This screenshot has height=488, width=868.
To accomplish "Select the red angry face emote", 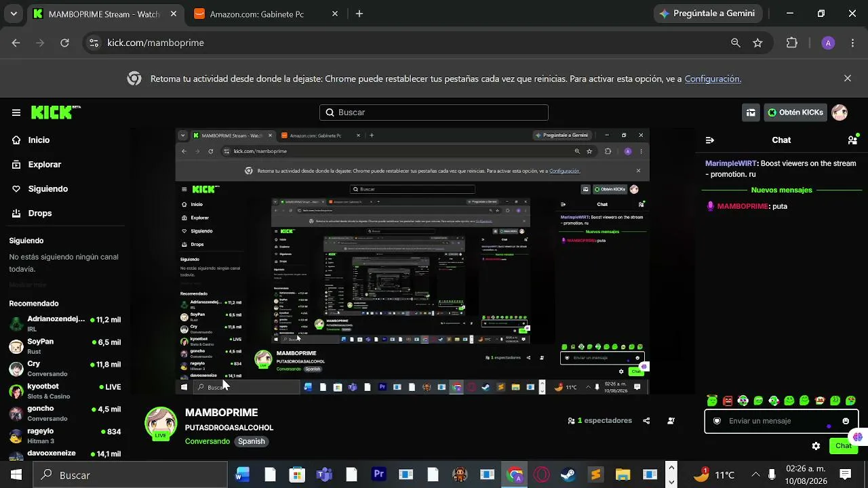I will [728, 401].
